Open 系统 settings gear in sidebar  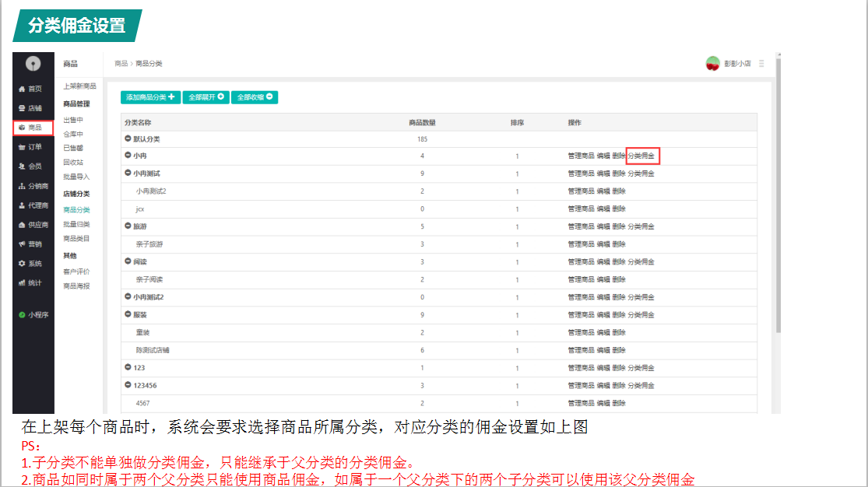click(x=23, y=264)
